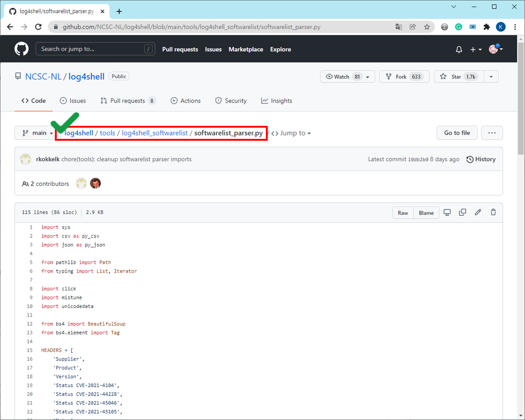Click rkokkelk's commit avatar
The height and width of the screenshot is (420, 525).
coord(25,159)
